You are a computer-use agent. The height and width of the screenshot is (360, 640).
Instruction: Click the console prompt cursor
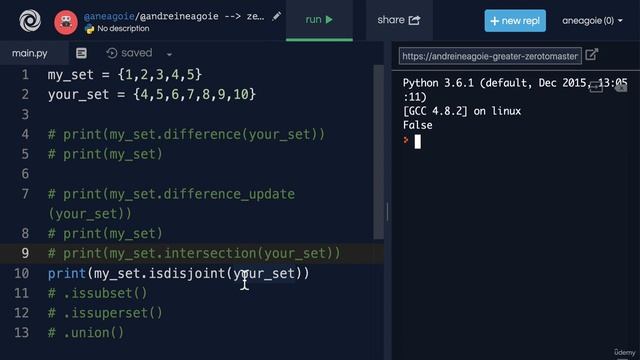tap(418, 142)
